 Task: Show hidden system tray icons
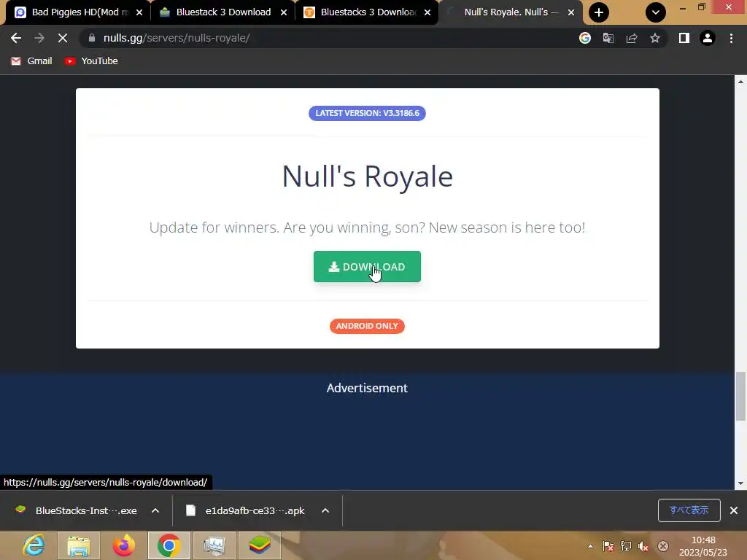[x=591, y=546]
